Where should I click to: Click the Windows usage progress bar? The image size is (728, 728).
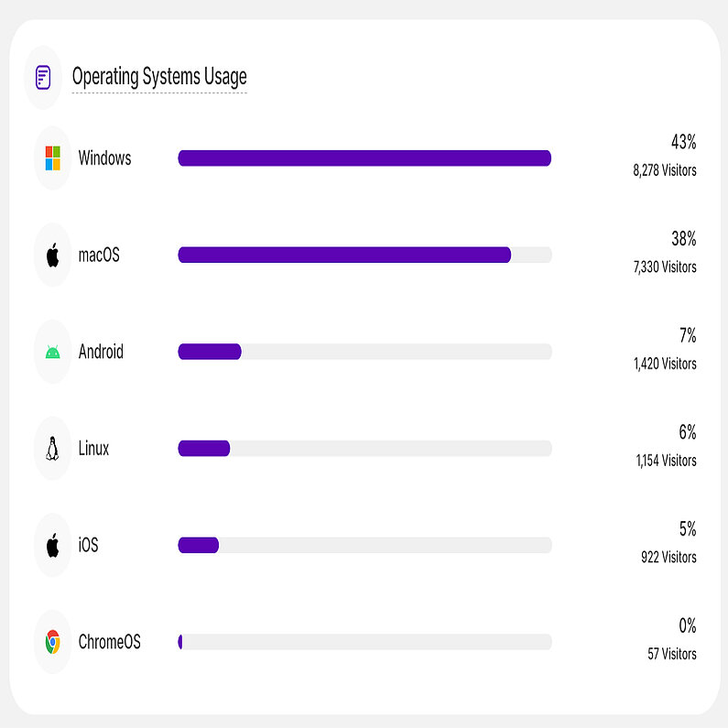[364, 158]
